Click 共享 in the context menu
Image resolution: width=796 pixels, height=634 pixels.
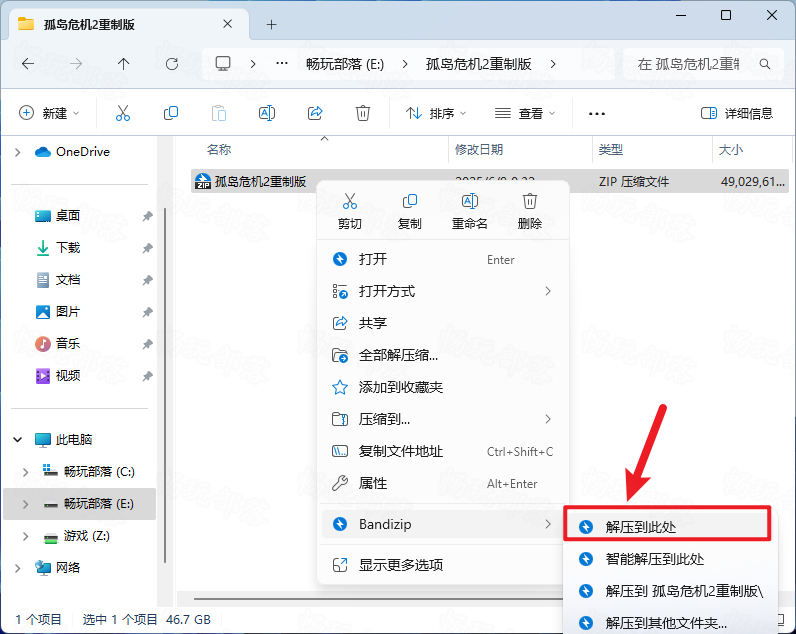[x=442, y=323]
